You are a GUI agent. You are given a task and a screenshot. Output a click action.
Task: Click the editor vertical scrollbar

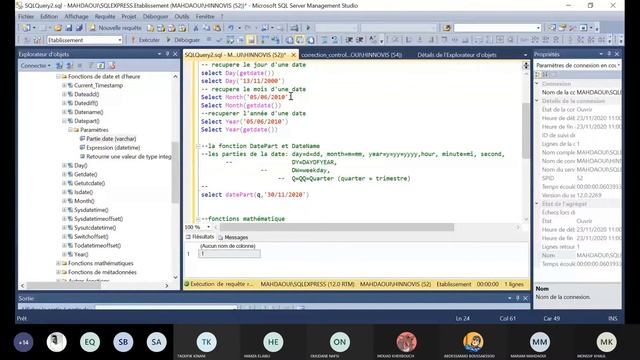tap(526, 131)
